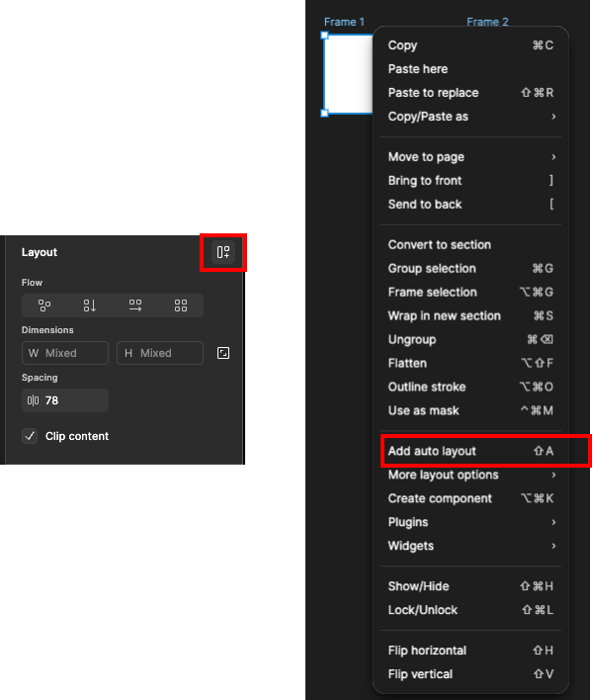This screenshot has height=700, width=593.
Task: Click the Frame 1 label on canvas
Action: pyautogui.click(x=344, y=22)
